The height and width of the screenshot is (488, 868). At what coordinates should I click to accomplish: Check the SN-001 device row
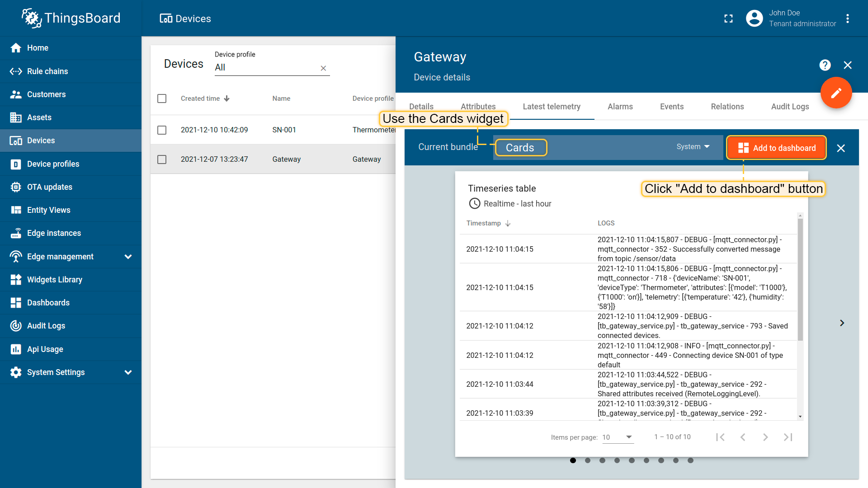click(162, 130)
